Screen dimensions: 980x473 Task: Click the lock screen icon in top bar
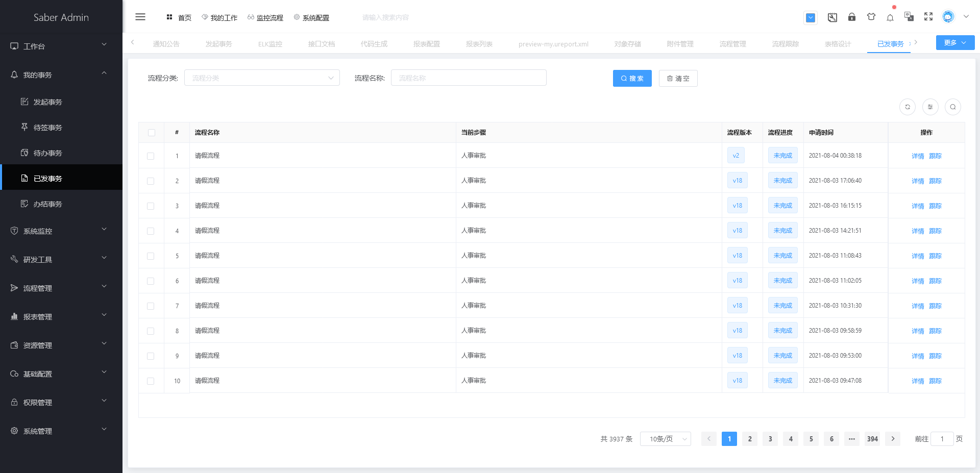(x=851, y=17)
